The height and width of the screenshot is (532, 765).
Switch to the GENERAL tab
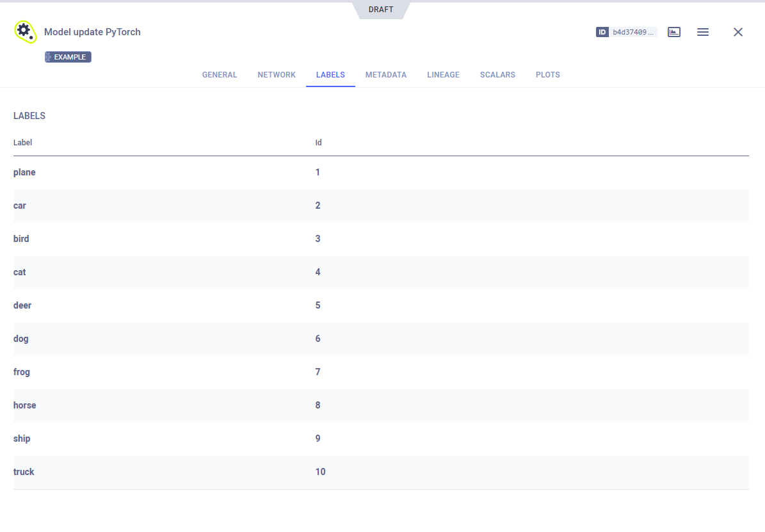(x=220, y=75)
